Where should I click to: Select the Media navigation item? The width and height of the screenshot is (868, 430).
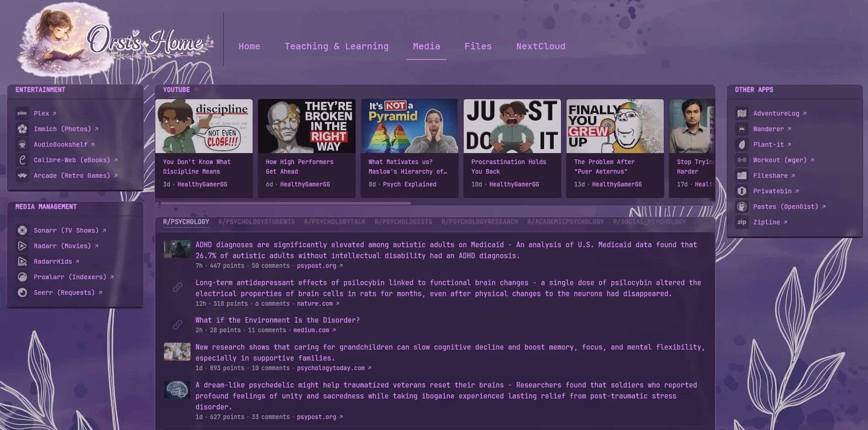click(427, 46)
